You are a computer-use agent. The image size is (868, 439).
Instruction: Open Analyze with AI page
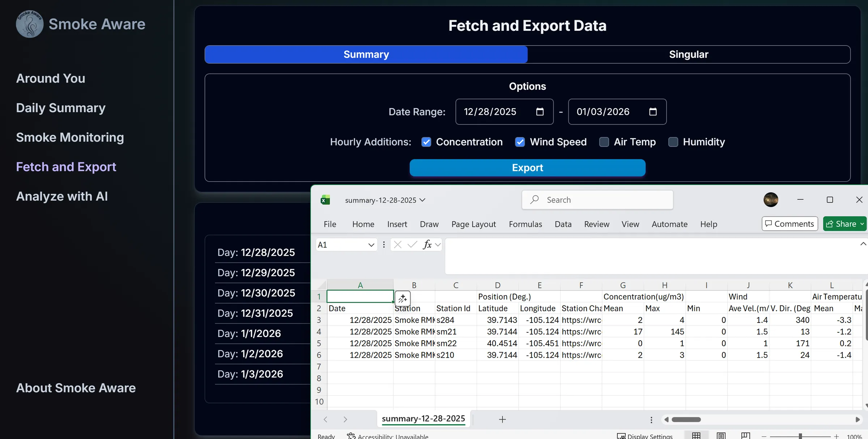pyautogui.click(x=62, y=196)
